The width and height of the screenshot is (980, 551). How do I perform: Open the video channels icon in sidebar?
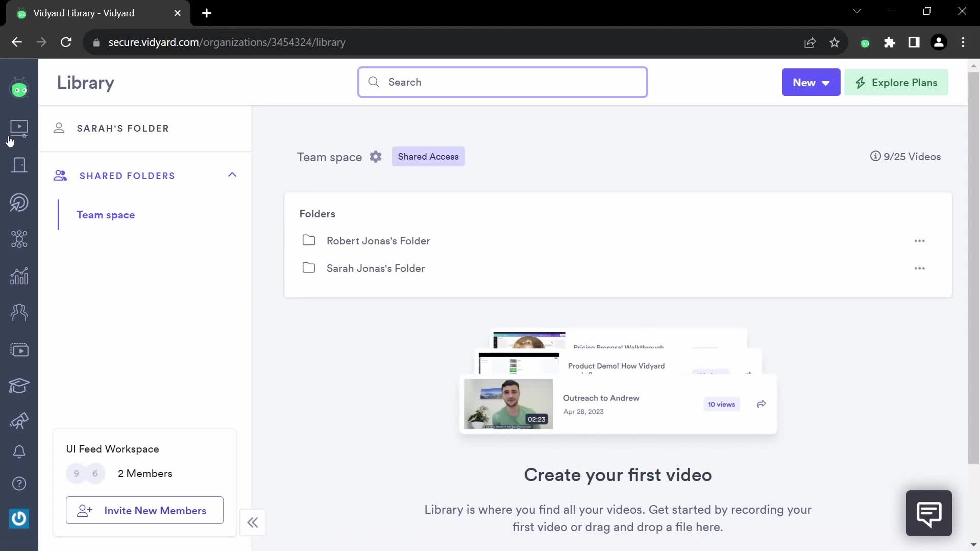(19, 349)
